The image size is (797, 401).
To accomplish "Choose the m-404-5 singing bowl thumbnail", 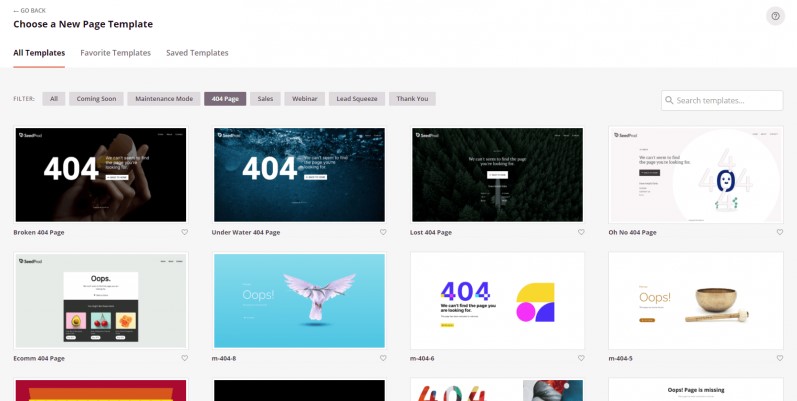I will [x=696, y=300].
